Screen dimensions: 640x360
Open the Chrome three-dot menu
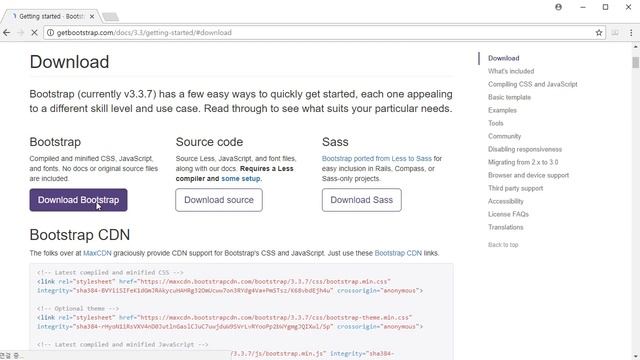coord(631,33)
